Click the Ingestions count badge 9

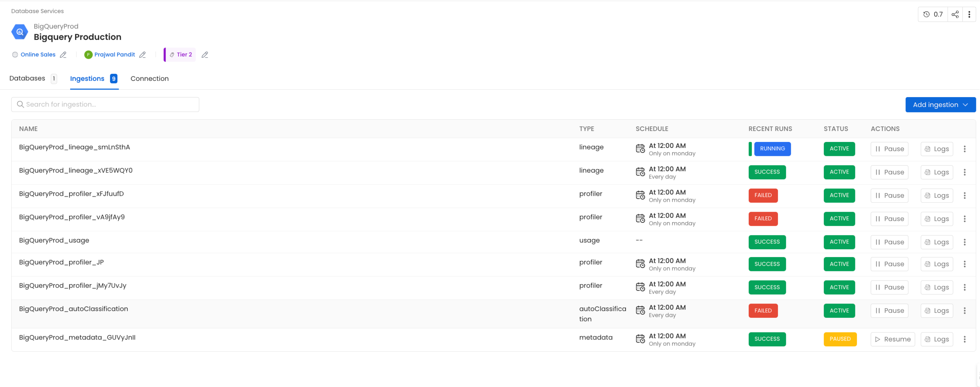[x=113, y=78]
